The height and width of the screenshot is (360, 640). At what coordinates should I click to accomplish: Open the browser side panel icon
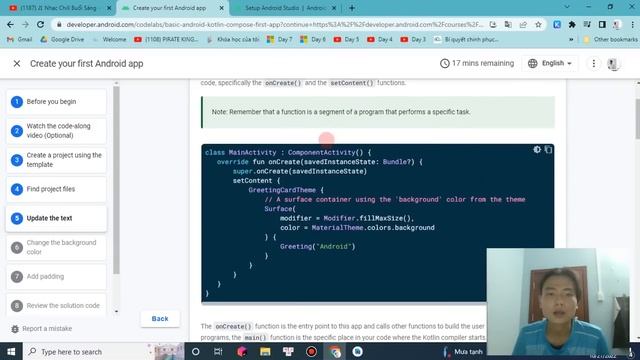point(602,24)
